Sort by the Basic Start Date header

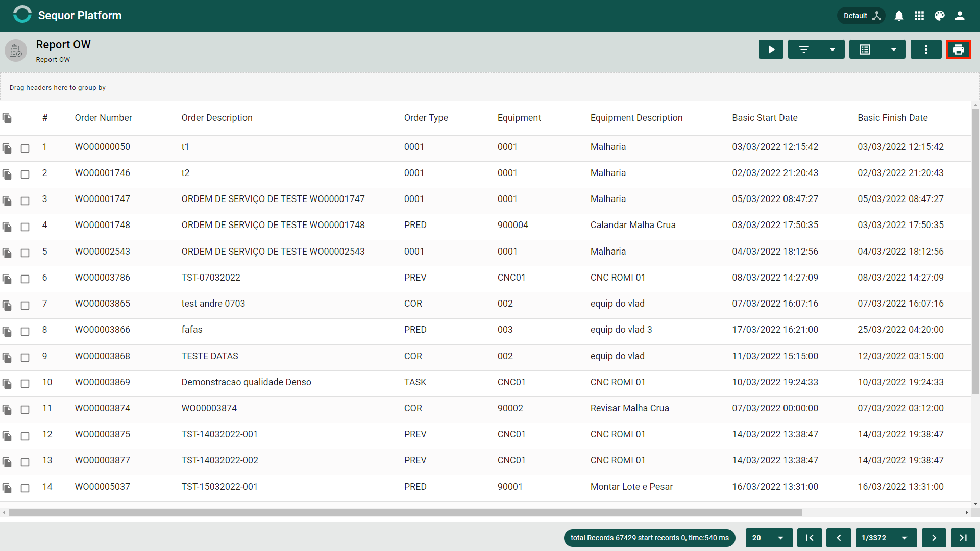[x=765, y=118]
